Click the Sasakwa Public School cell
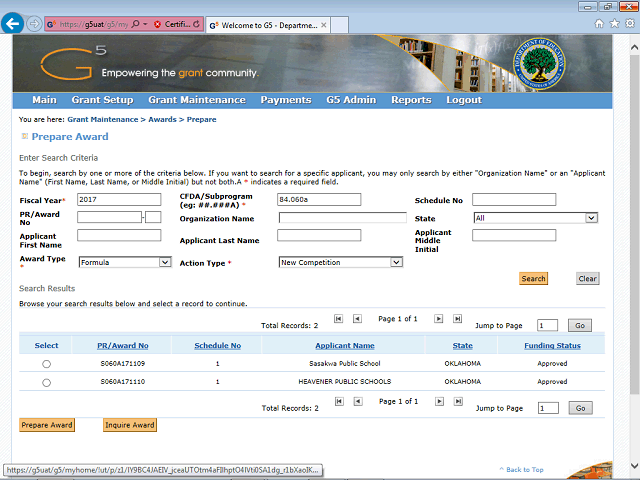640x480 pixels. (x=344, y=363)
